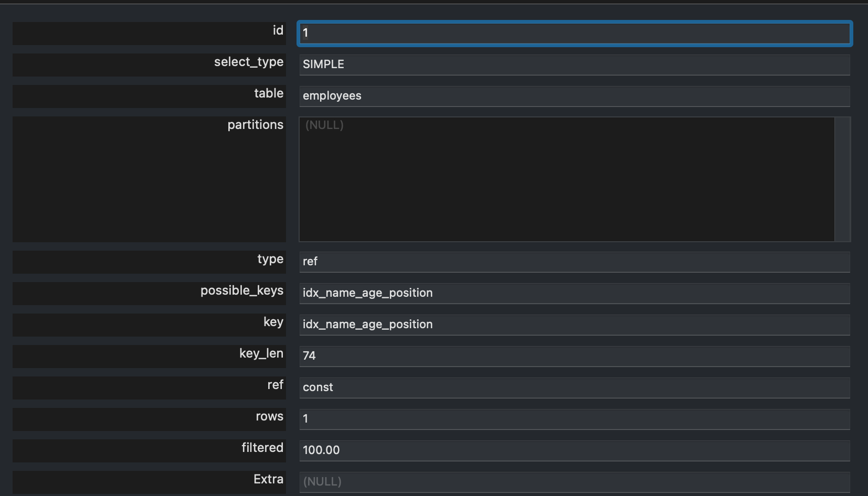Click the filtered column label

(262, 448)
